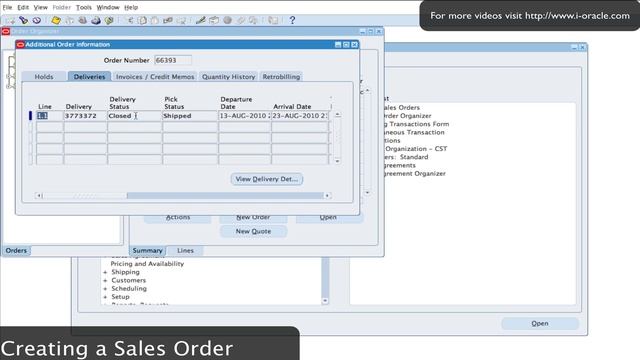The width and height of the screenshot is (640, 360).
Task: Click deliveries table scroll up arrow
Action: pyautogui.click(x=338, y=115)
